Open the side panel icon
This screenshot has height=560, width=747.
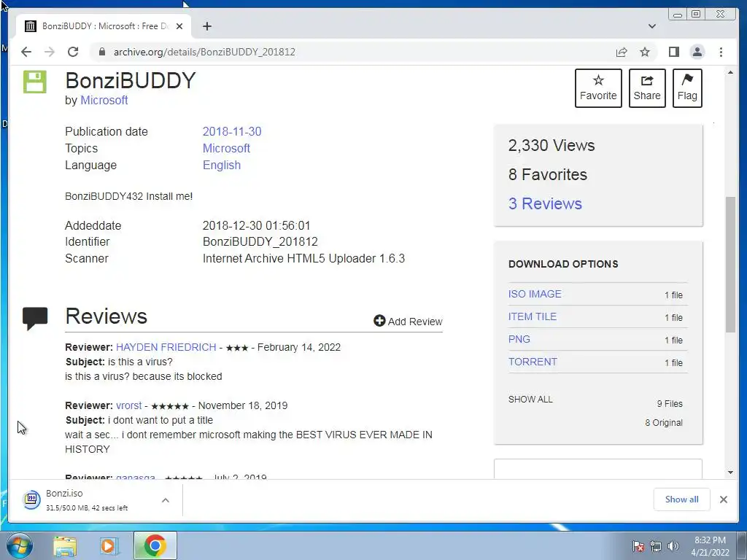(673, 52)
